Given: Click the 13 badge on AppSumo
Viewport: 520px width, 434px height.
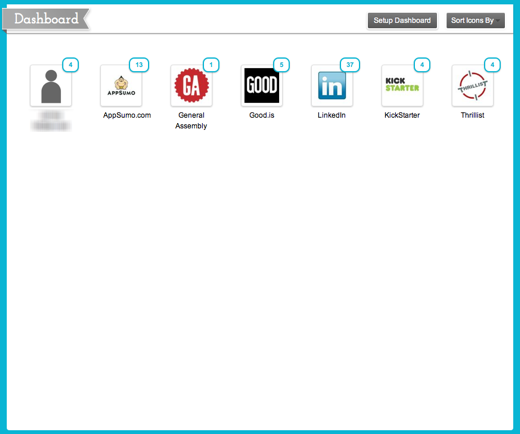Looking at the screenshot, I should pos(139,65).
